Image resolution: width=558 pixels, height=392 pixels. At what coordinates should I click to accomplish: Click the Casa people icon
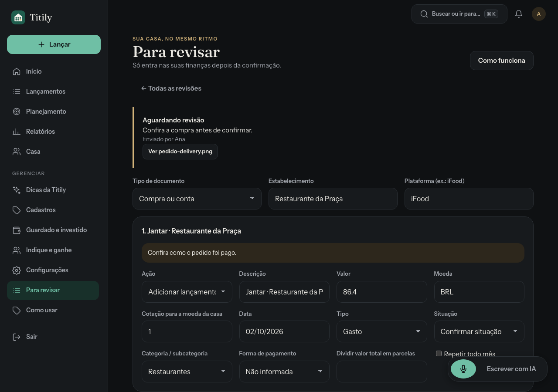[x=17, y=152]
